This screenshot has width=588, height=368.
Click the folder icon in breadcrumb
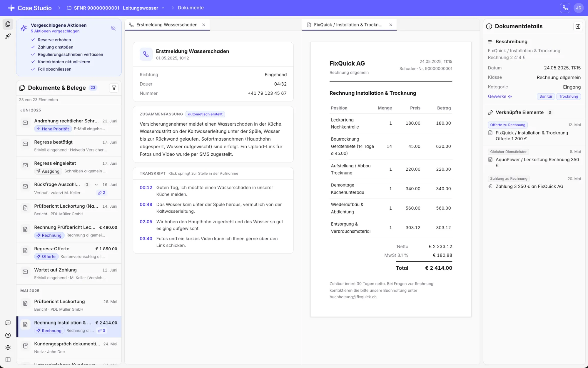tap(69, 8)
